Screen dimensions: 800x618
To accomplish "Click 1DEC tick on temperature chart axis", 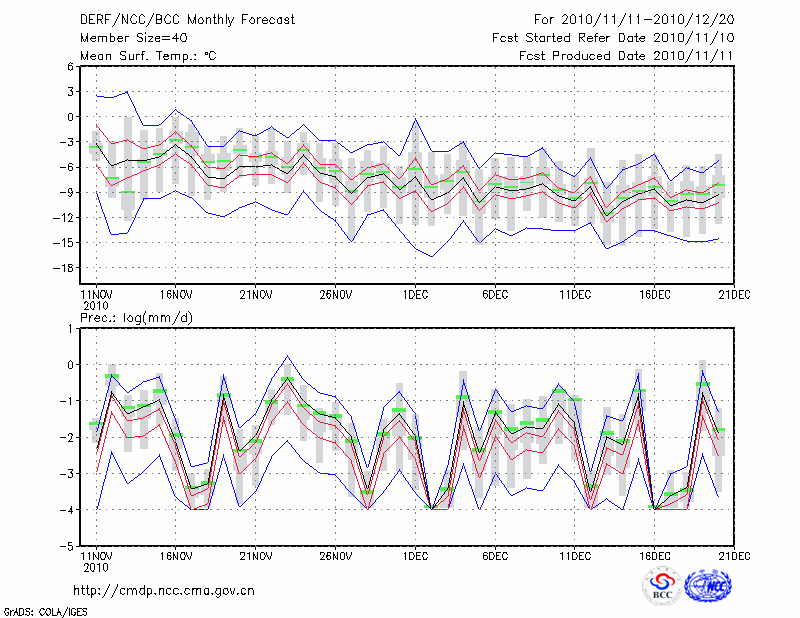I will pyautogui.click(x=415, y=295).
